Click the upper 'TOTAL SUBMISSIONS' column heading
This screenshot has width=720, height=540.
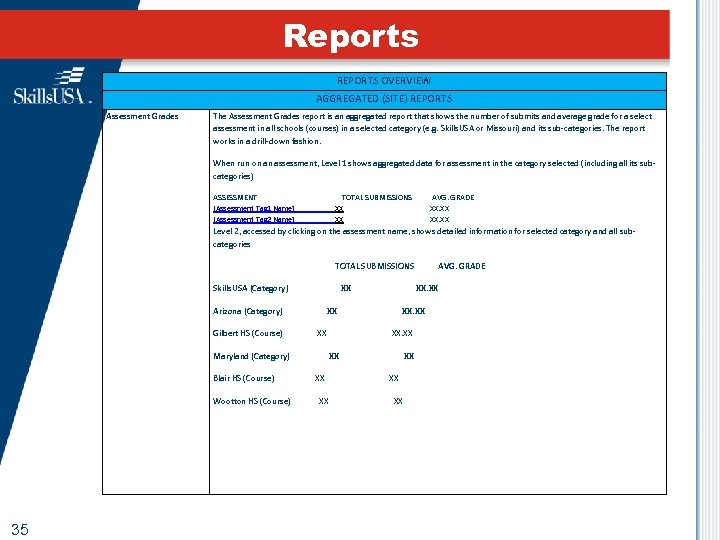pos(377,197)
